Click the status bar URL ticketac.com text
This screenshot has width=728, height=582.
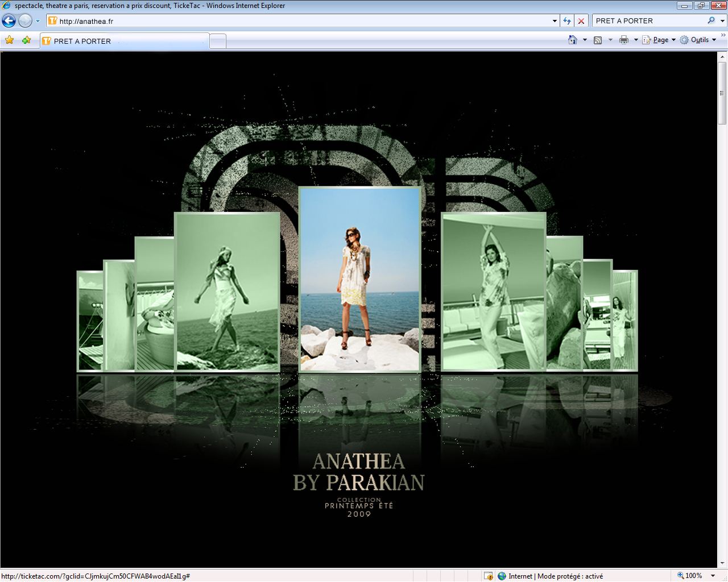(x=96, y=576)
